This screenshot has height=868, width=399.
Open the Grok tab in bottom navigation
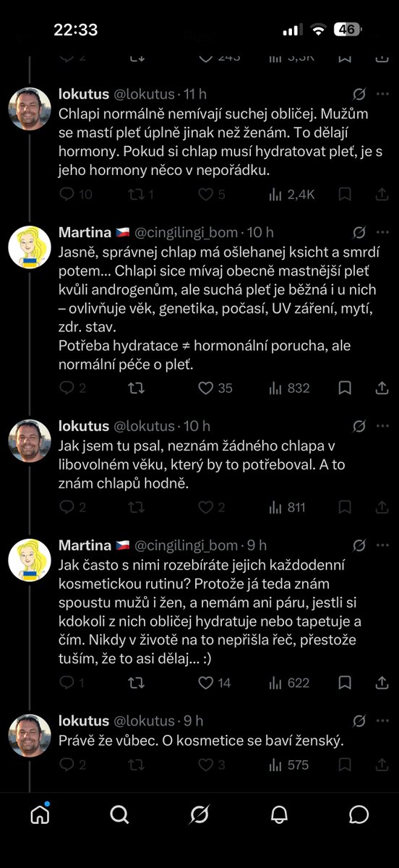[x=199, y=814]
